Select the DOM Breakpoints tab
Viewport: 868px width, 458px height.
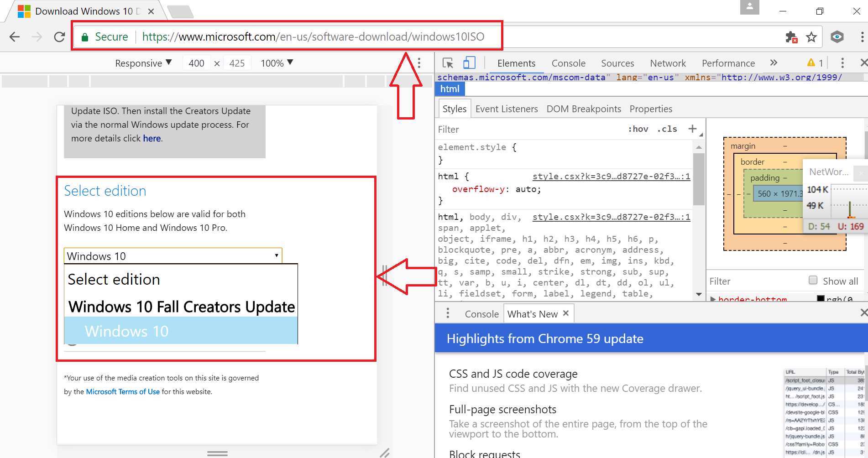pyautogui.click(x=584, y=109)
